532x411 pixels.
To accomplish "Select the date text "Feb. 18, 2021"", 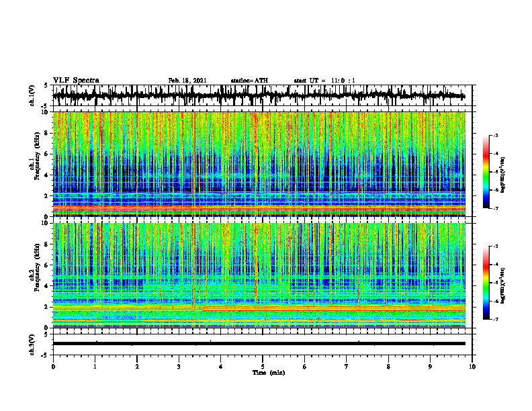I will coord(187,81).
